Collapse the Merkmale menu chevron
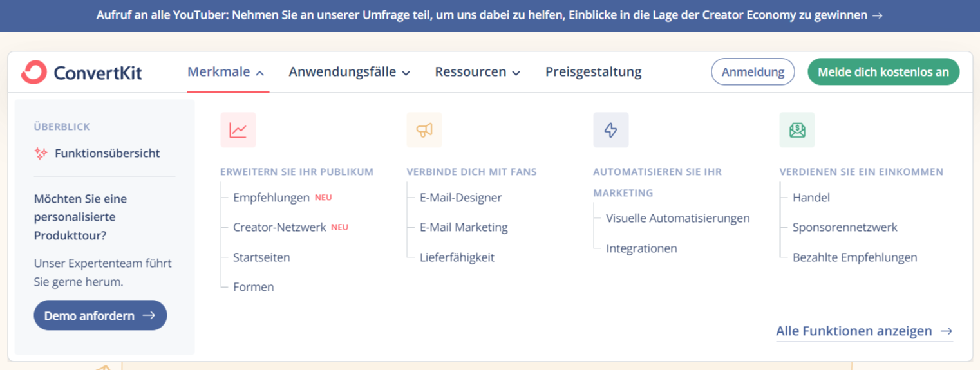This screenshot has height=370, width=980. (x=259, y=73)
